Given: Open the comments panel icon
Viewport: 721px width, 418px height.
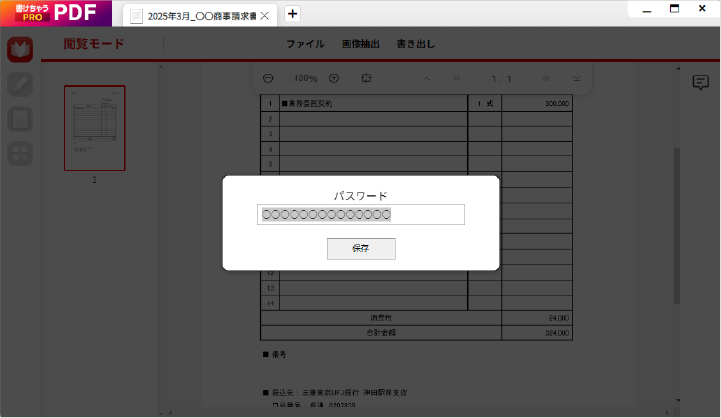Looking at the screenshot, I should click(700, 83).
